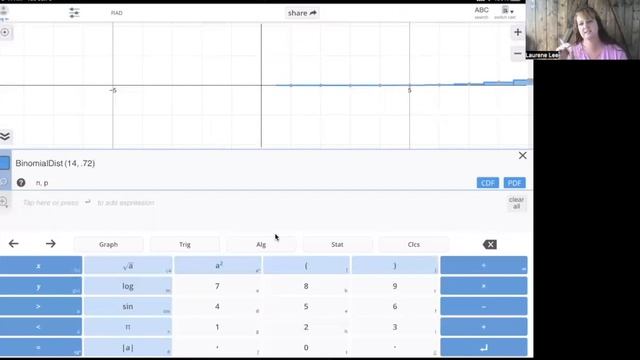Image resolution: width=640 pixels, height=360 pixels.
Task: Tap the number 2 key
Action: click(x=306, y=327)
